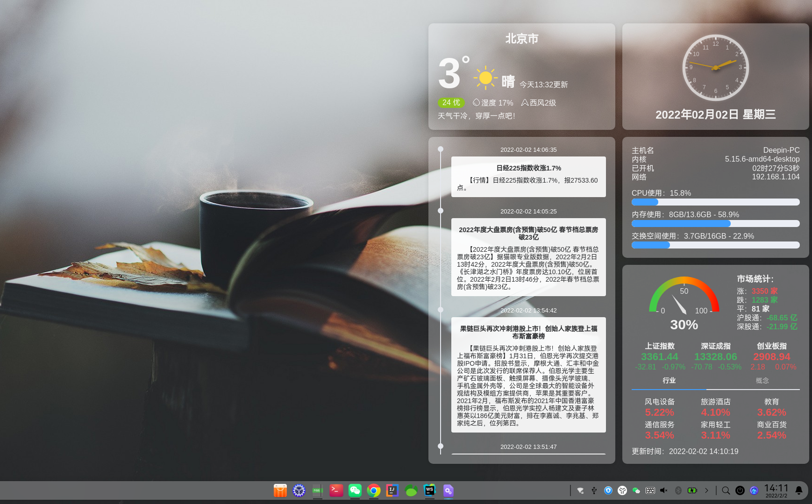Open the 2022年度大盘票房 news headline
The image size is (812, 504).
coord(528,234)
